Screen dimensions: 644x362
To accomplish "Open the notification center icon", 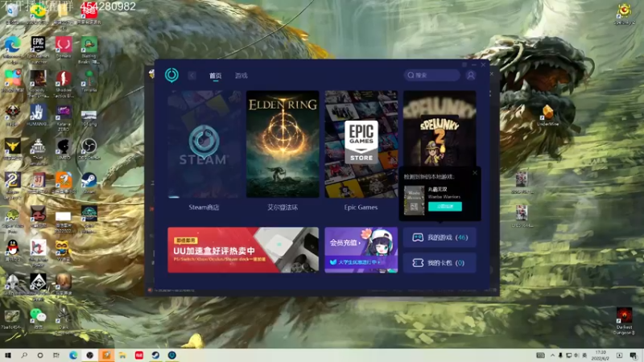I will [634, 355].
